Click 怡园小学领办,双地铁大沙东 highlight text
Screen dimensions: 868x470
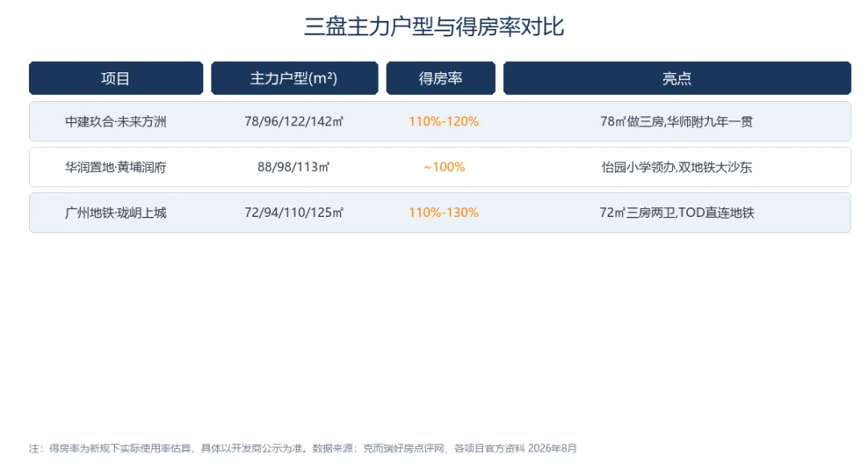pos(677,167)
